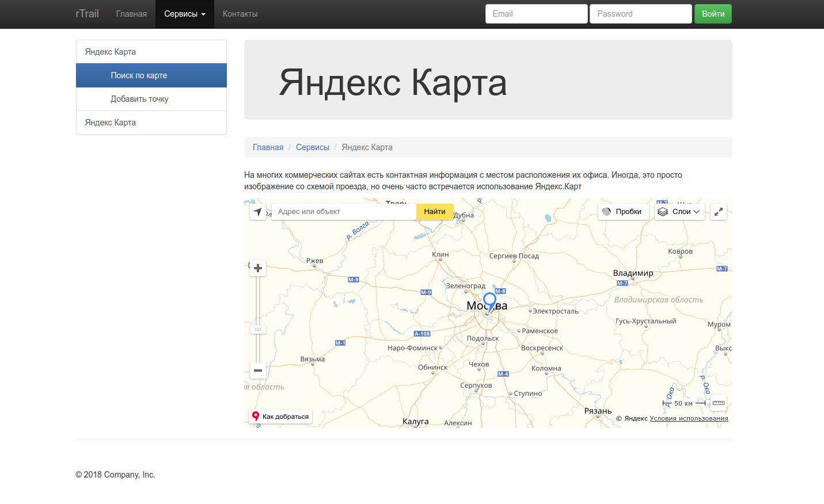Click the Подольск label on map

point(483,338)
